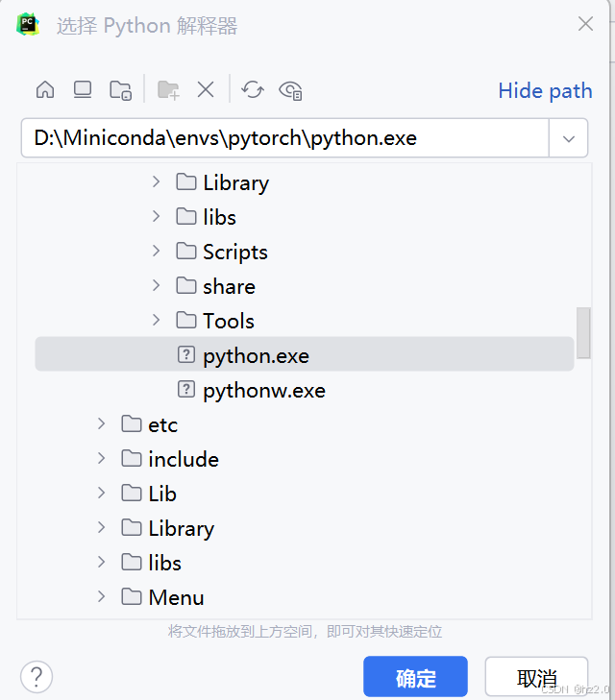Expand the nested libs folder under pytorch
The image size is (615, 700).
tap(156, 216)
